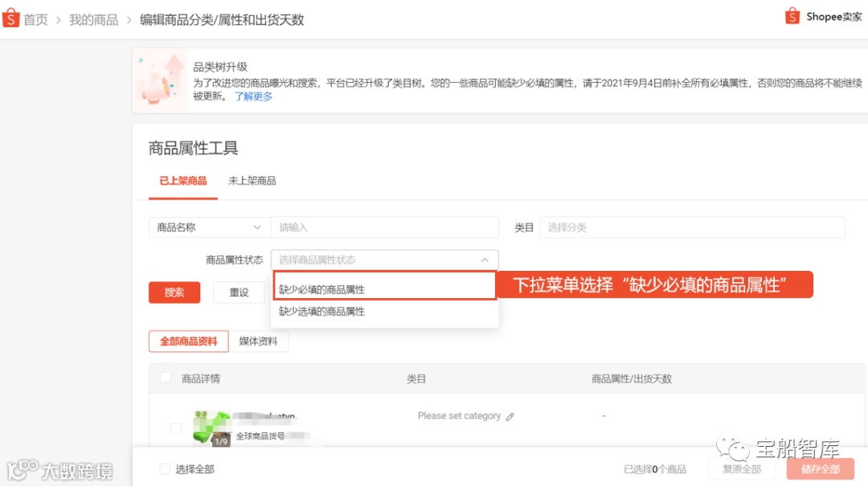The width and height of the screenshot is (868, 487).
Task: Click the 全球商品货号 text in product row
Action: coord(260,436)
